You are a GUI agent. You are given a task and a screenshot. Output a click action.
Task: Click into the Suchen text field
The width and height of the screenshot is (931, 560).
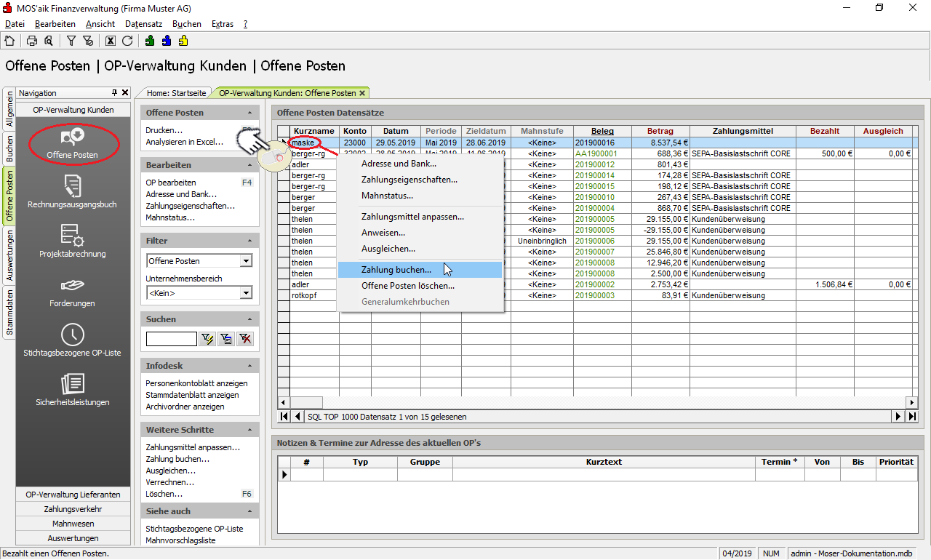(x=171, y=338)
